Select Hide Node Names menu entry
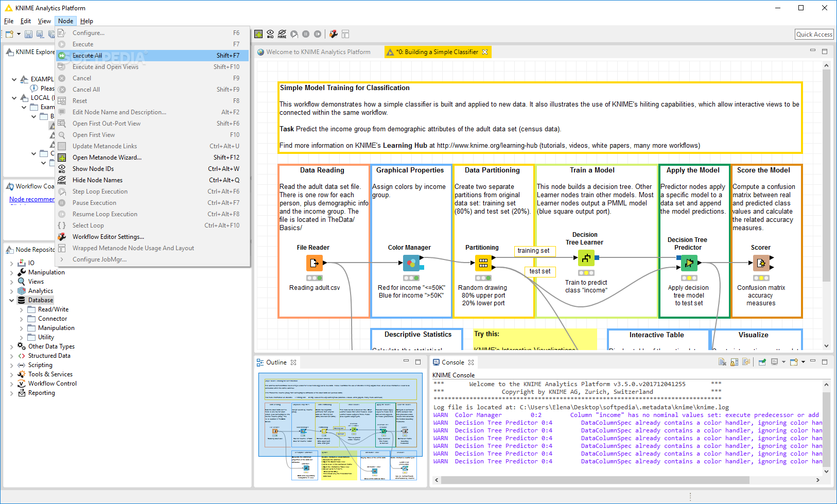The image size is (837, 504). click(152, 180)
